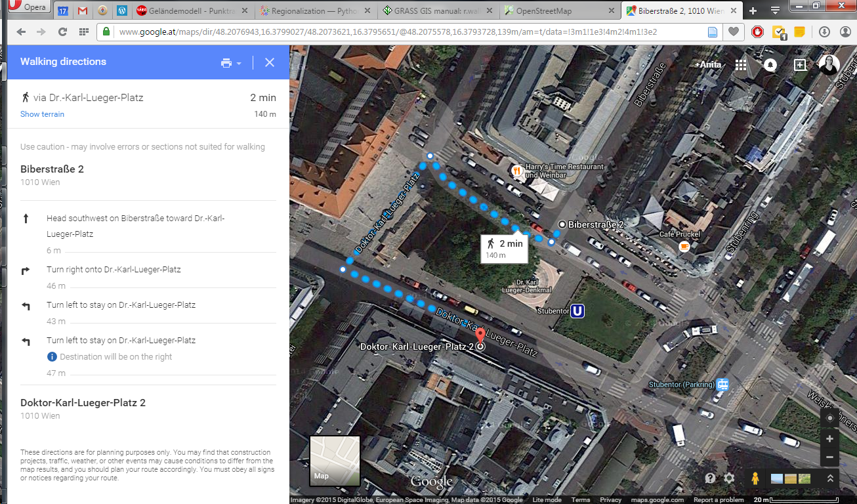Pick up the Street View pegman

point(755,478)
